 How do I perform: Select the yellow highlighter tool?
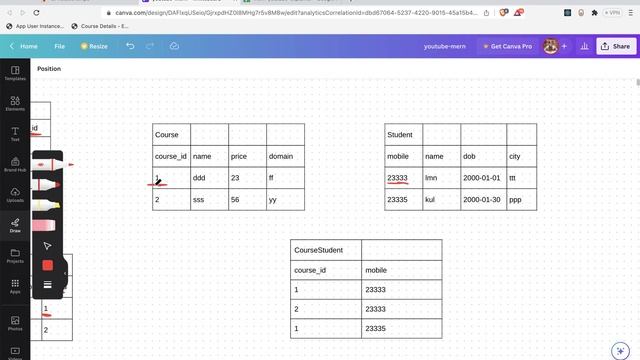click(x=47, y=204)
